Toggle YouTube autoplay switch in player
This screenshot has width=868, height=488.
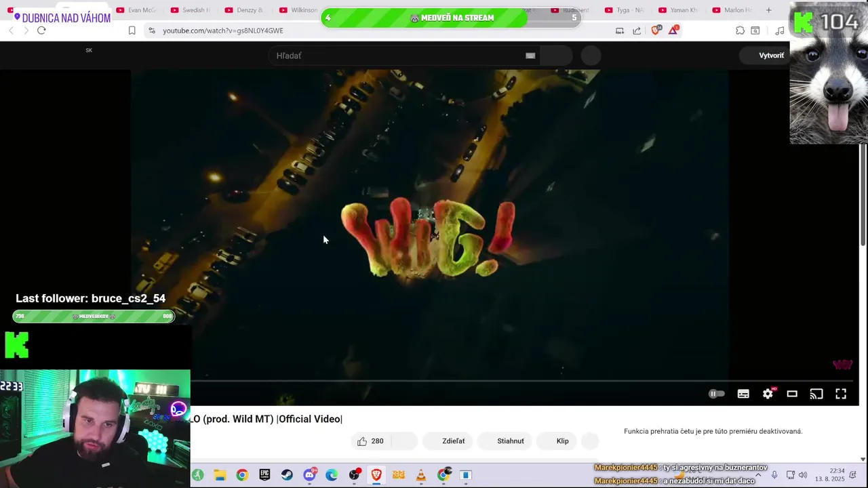pyautogui.click(x=716, y=394)
